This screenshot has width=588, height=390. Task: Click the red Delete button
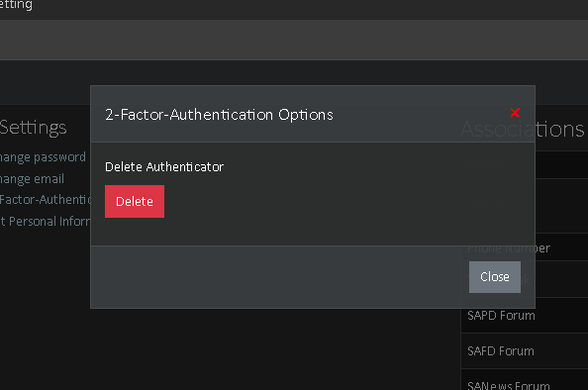point(135,201)
